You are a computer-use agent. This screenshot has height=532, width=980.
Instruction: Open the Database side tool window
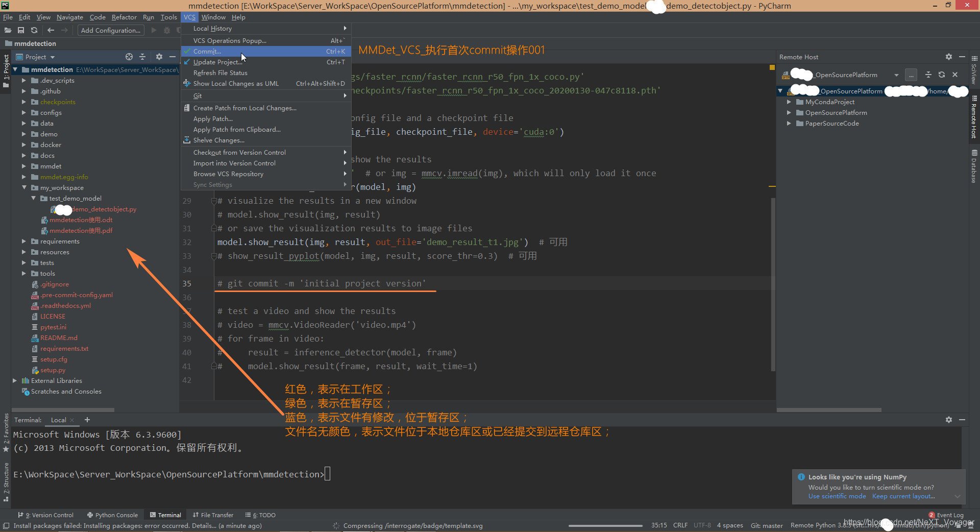(974, 166)
